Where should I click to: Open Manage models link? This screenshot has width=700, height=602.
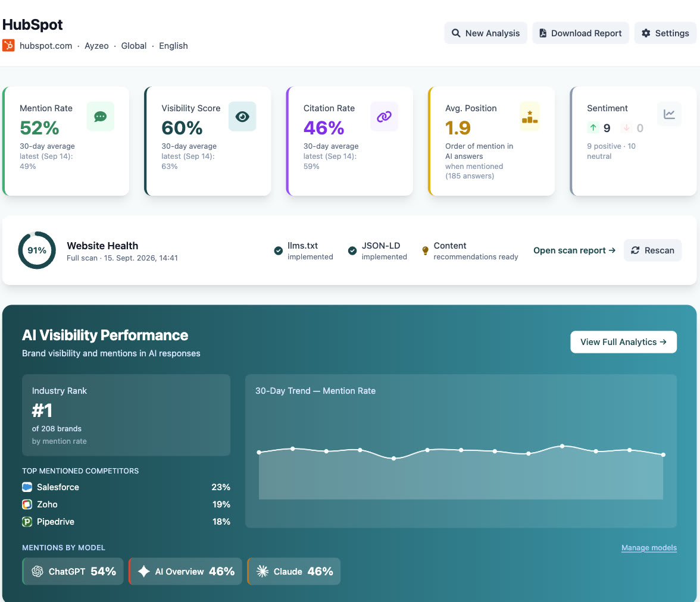pos(649,547)
